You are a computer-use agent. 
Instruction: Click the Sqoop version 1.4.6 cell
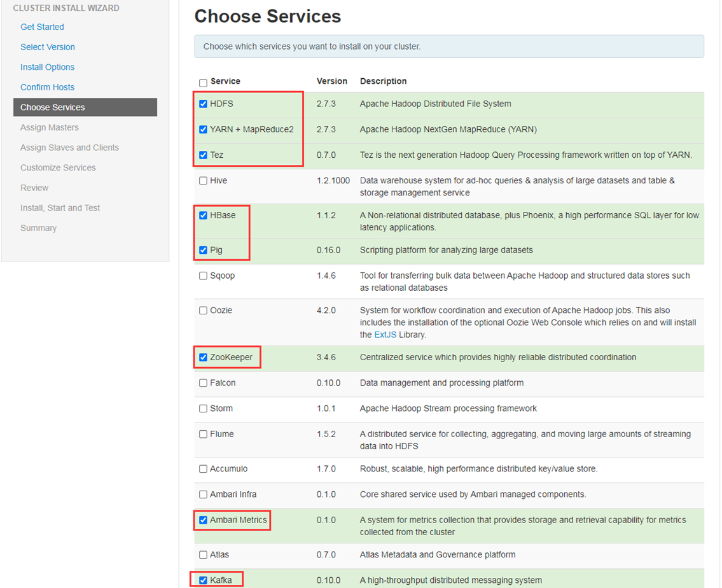tap(326, 276)
